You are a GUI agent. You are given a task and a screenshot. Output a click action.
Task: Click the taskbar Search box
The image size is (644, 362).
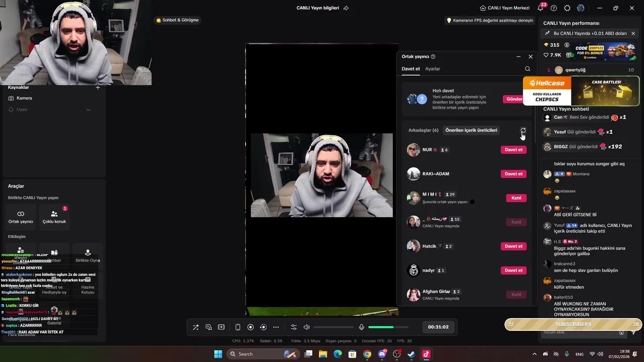[x=262, y=354]
